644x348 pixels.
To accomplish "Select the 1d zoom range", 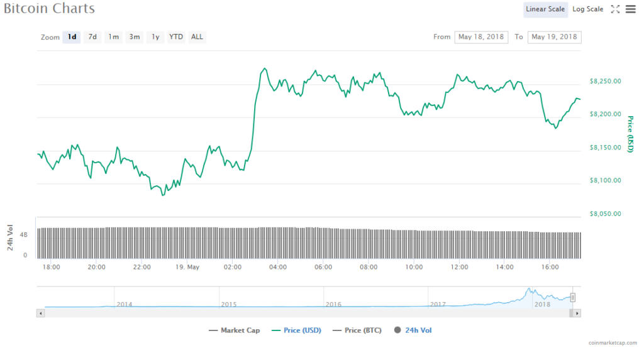I will (72, 37).
